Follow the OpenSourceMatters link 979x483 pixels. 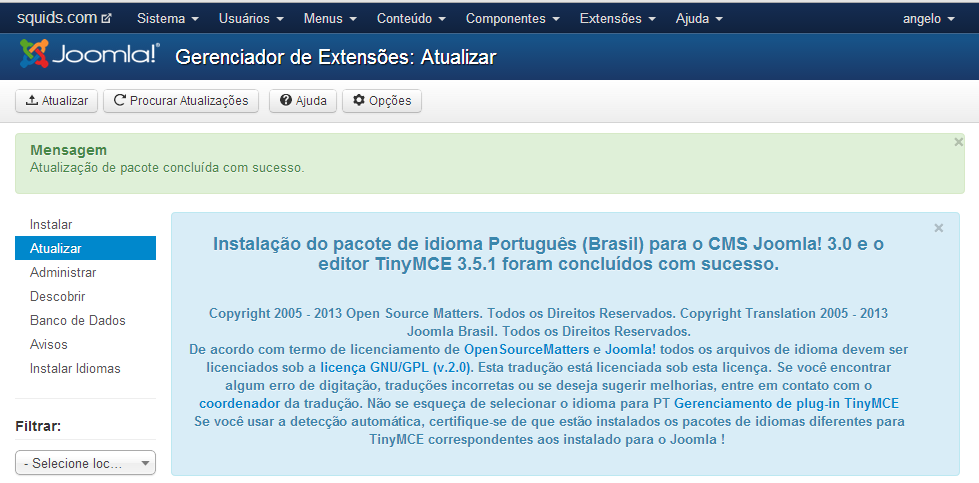(x=526, y=349)
